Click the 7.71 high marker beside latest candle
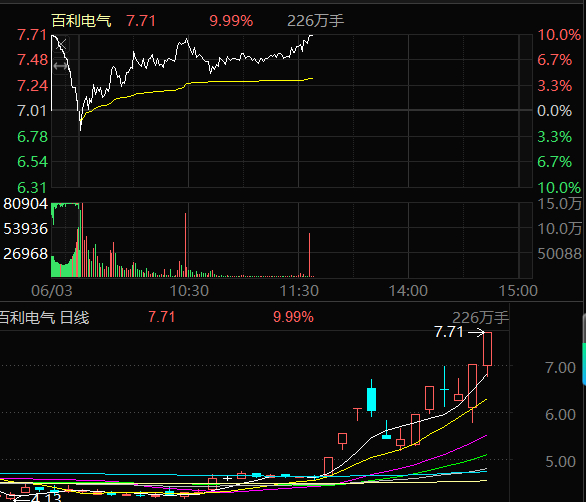 [448, 332]
